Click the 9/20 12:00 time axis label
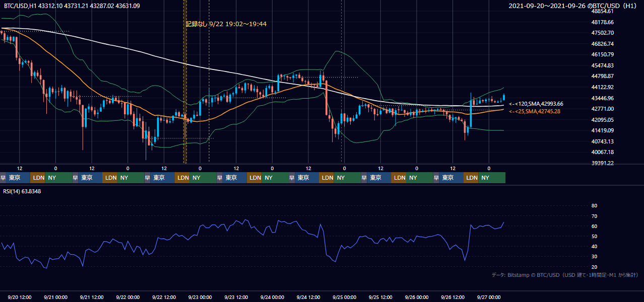Image resolution: width=644 pixels, height=302 pixels. [x=20, y=297]
